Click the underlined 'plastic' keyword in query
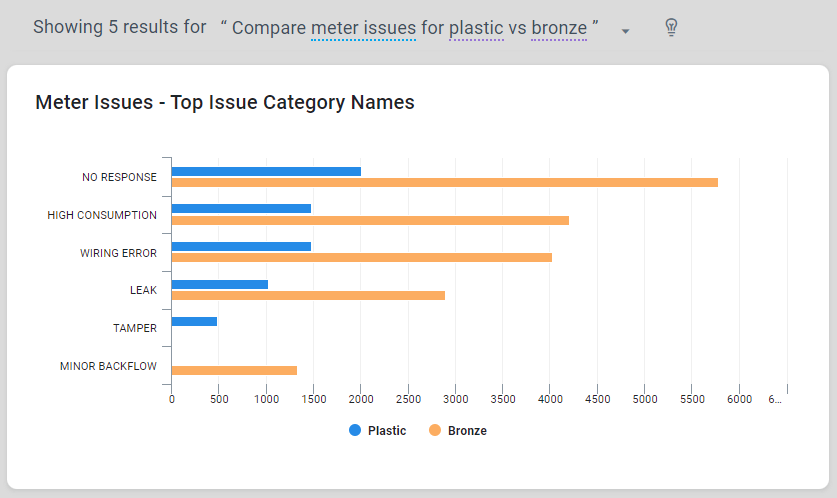837x498 pixels. (476, 28)
